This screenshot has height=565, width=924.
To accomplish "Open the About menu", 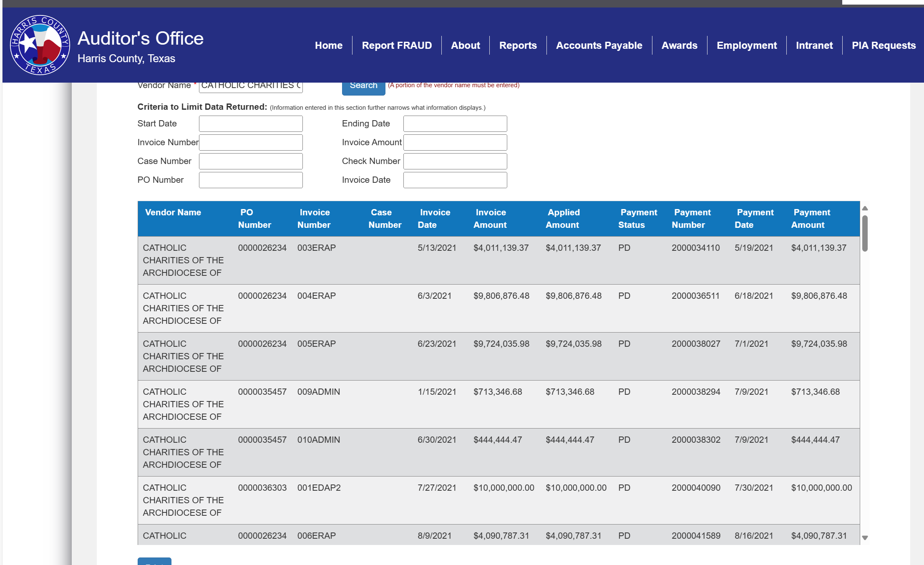I will pos(466,45).
